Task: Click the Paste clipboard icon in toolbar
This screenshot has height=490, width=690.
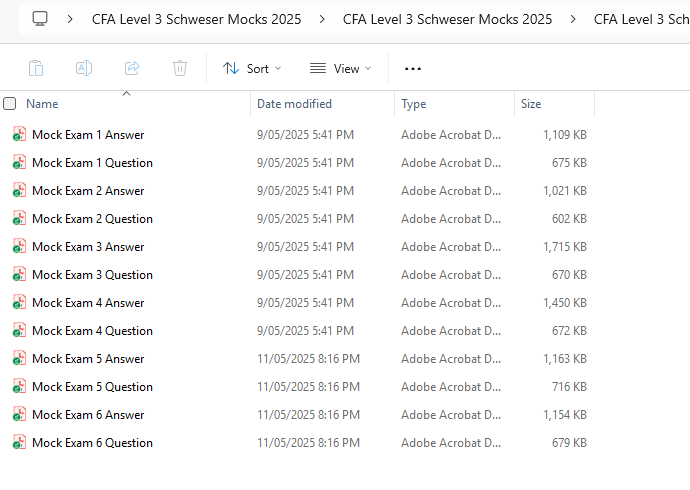Action: coord(36,68)
